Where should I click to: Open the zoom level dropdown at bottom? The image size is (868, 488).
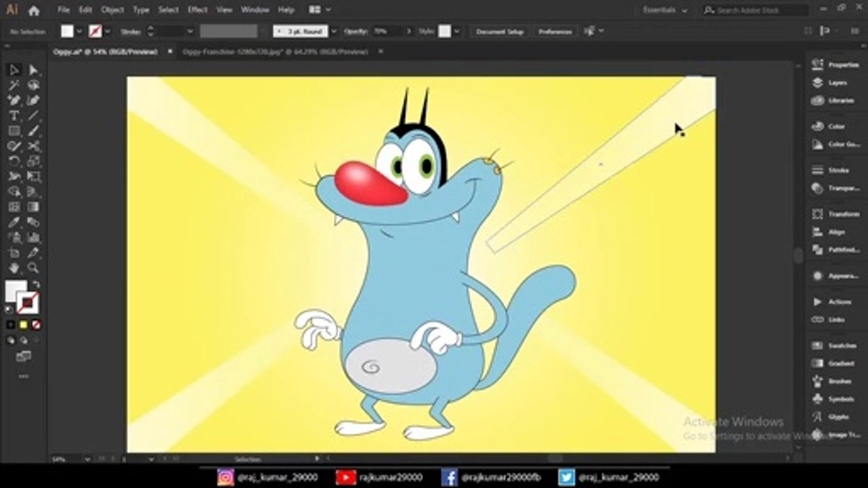(x=87, y=459)
